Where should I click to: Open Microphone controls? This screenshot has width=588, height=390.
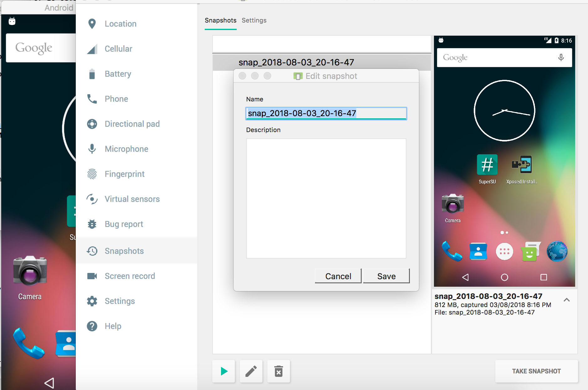point(126,149)
